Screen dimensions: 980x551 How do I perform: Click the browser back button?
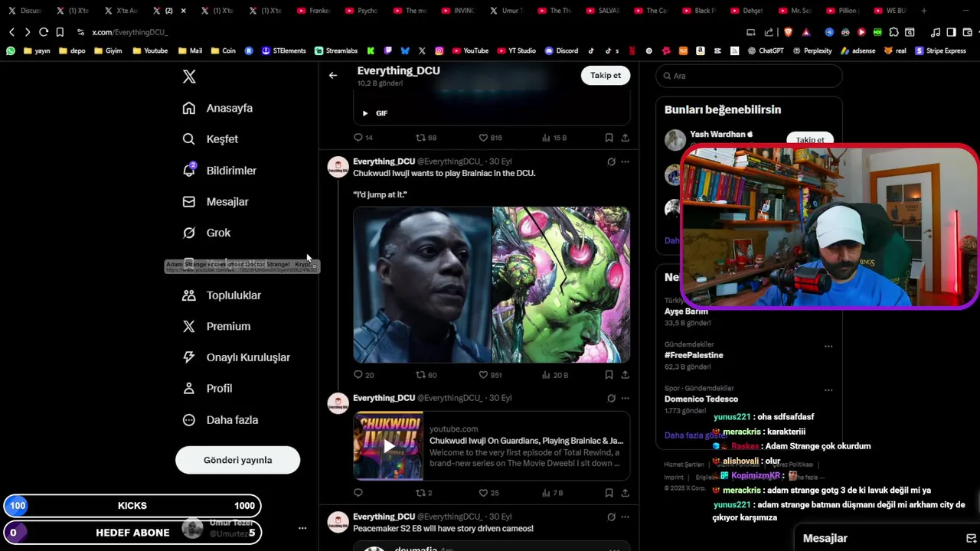pos(11,32)
